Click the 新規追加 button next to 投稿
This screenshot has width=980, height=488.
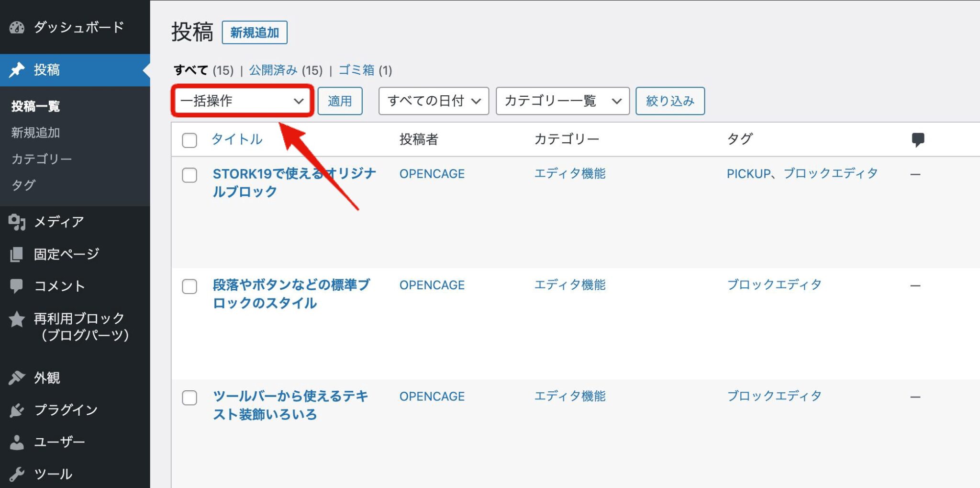(255, 32)
